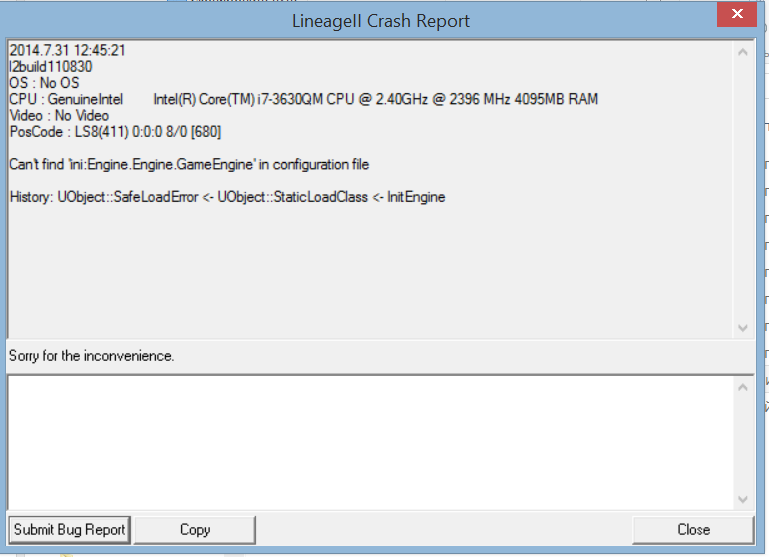Dismiss the window with the red X
Screen dimensions: 769x557
737,14
